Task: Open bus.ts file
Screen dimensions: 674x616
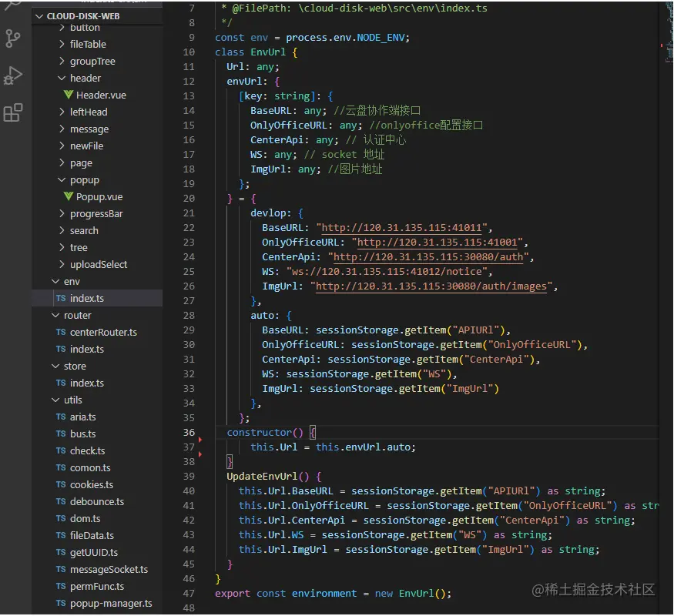Action: coord(83,434)
